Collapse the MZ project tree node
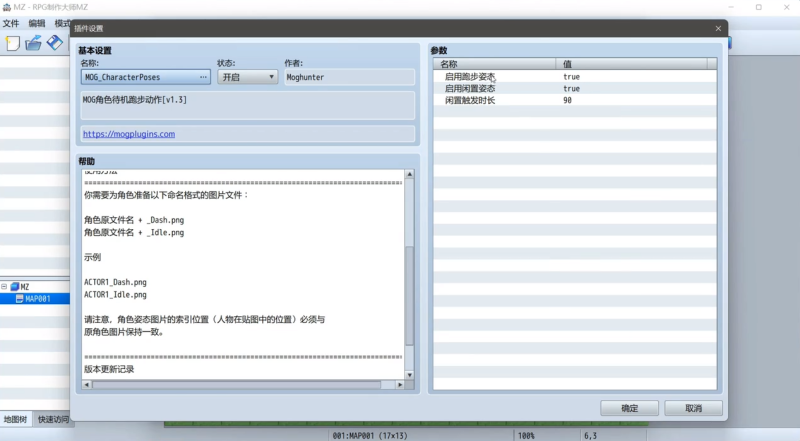The width and height of the screenshot is (800, 441). pos(4,287)
